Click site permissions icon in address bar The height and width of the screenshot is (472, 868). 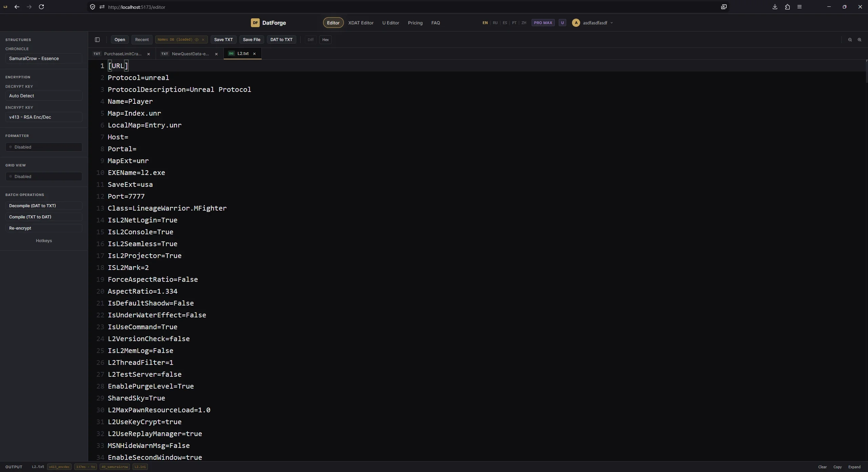102,7
